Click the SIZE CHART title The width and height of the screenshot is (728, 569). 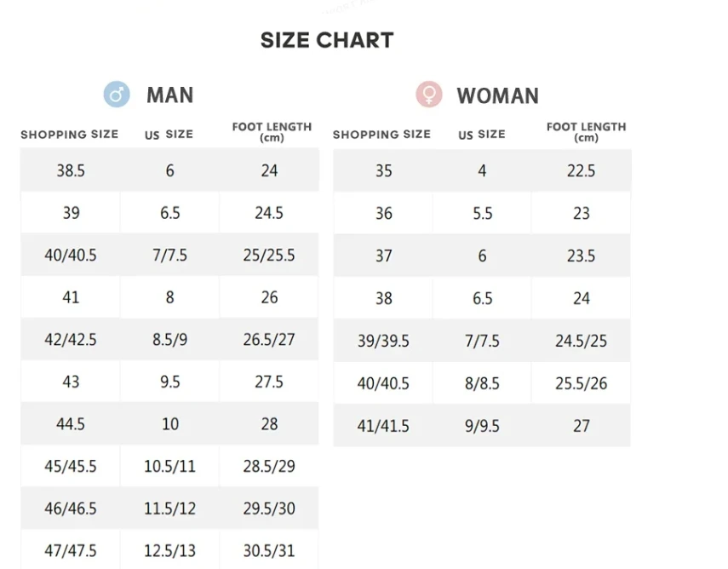(x=327, y=40)
